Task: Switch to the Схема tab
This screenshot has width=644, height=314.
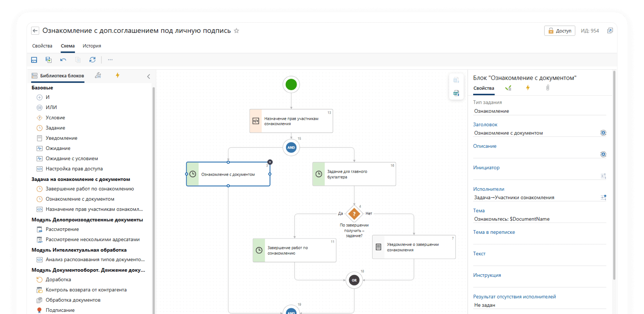Action: click(68, 46)
